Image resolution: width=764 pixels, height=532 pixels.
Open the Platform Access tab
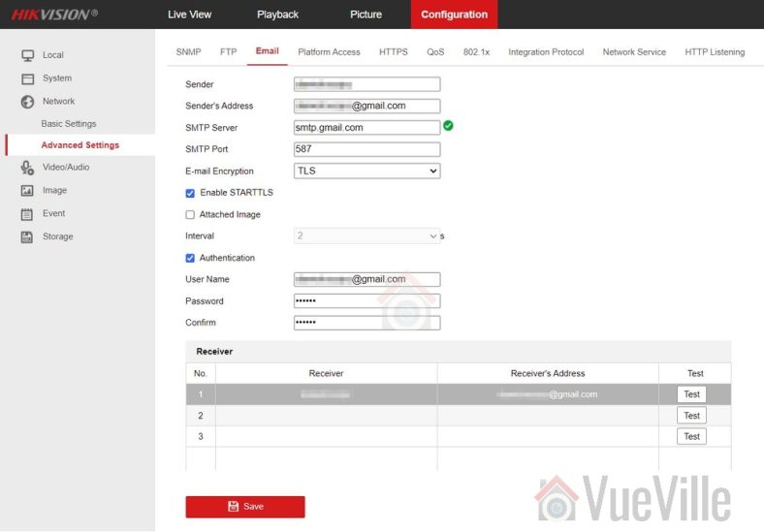329,52
